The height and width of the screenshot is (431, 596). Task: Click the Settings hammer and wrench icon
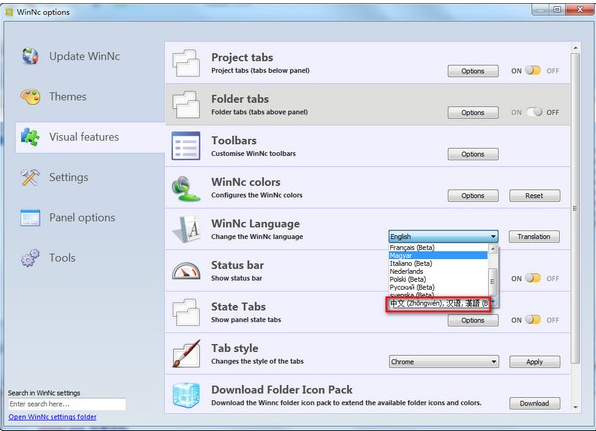click(30, 177)
